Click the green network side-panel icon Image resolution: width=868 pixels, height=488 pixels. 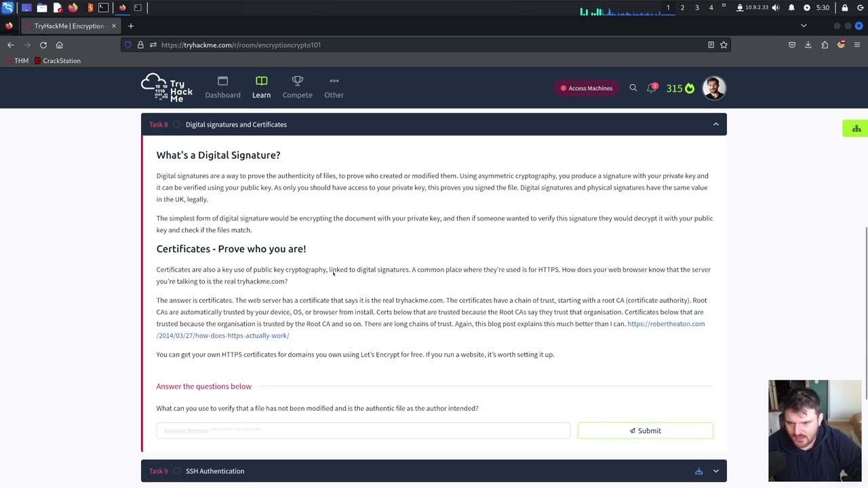click(x=856, y=129)
